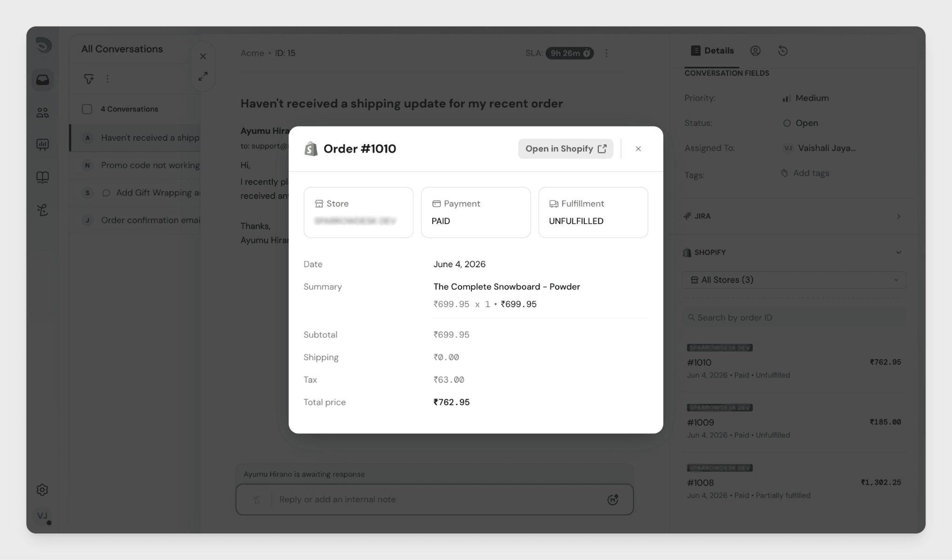Close the conversation panel with X

(203, 56)
